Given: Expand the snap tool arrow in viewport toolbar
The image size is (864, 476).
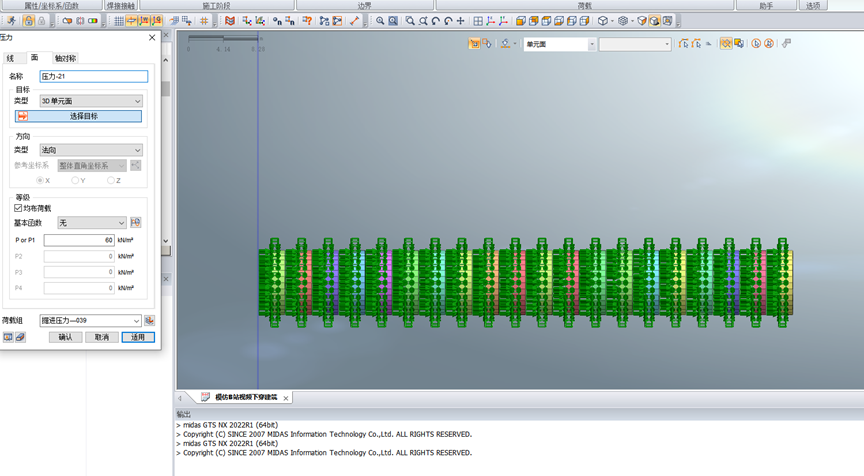Looking at the screenshot, I should [515, 44].
